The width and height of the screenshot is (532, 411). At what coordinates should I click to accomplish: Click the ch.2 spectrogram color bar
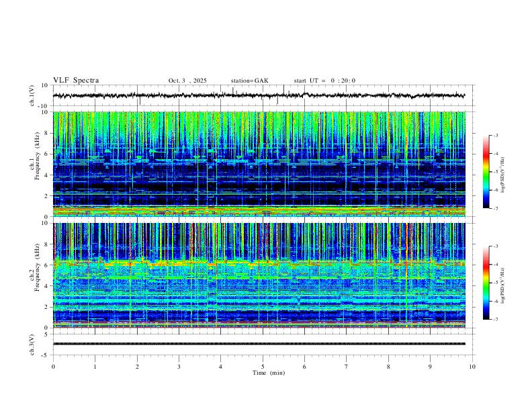(x=486, y=283)
